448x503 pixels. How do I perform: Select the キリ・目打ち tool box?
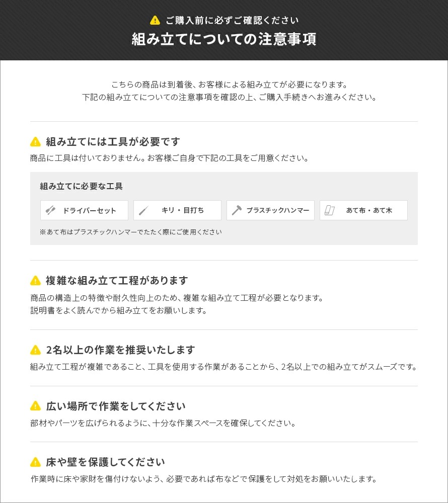click(177, 210)
